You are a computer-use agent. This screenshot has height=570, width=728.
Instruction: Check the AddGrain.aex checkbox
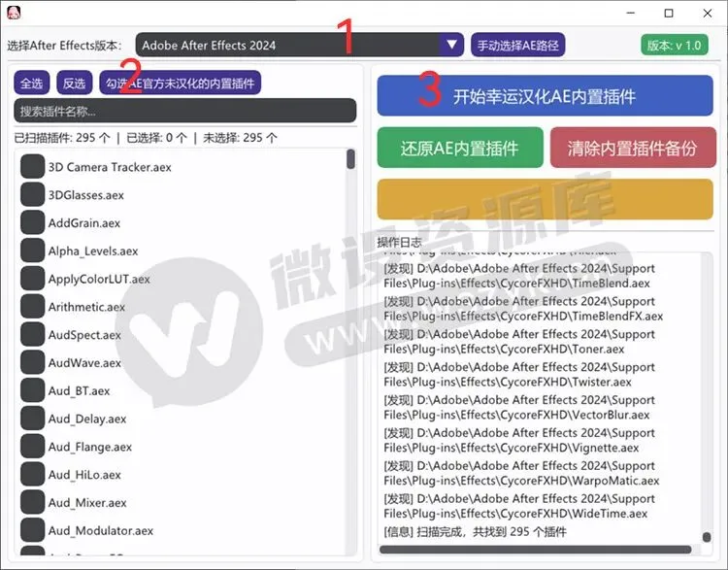tap(32, 222)
